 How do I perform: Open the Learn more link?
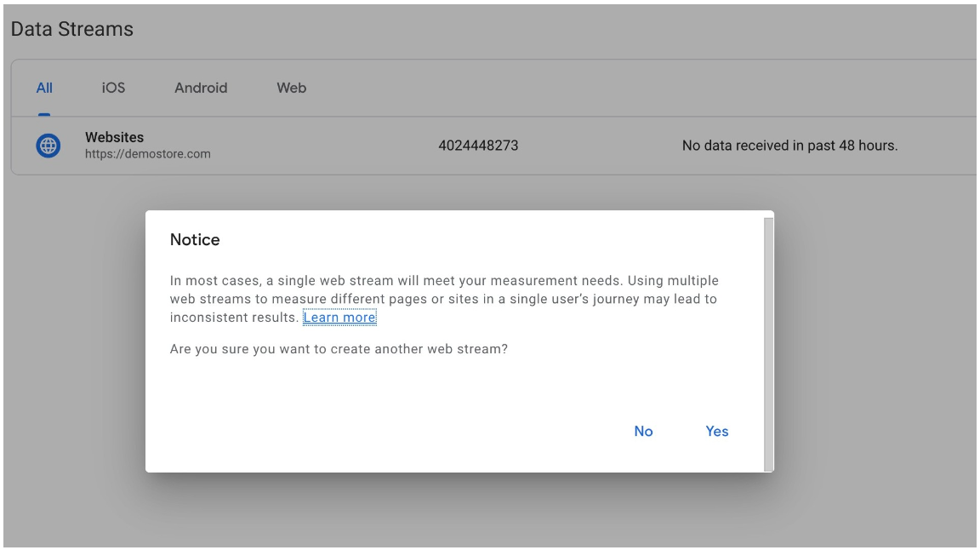pyautogui.click(x=339, y=318)
